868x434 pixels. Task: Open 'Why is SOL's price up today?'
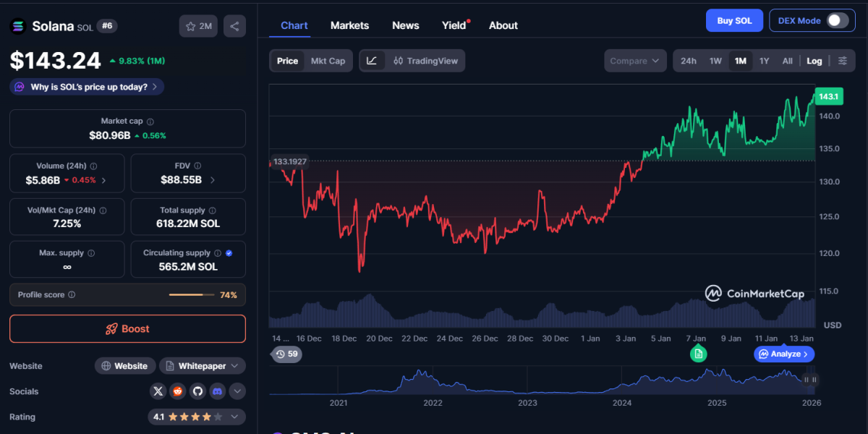coord(87,87)
